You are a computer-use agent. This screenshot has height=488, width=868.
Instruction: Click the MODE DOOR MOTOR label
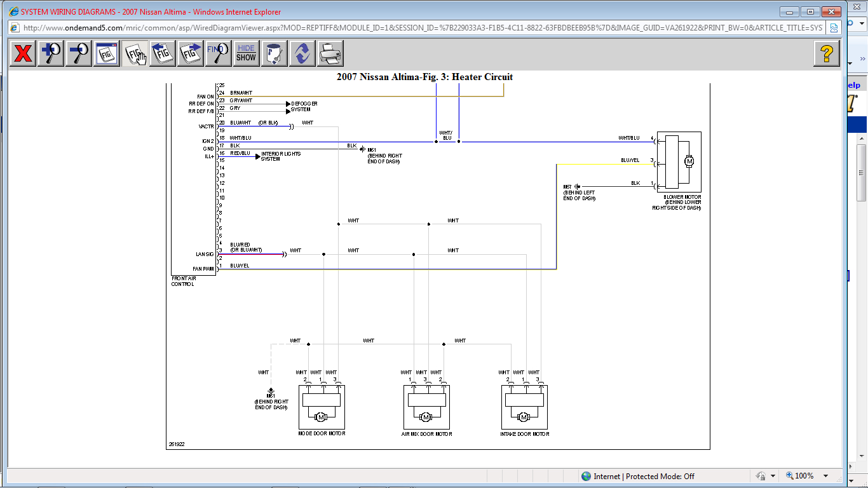322,434
